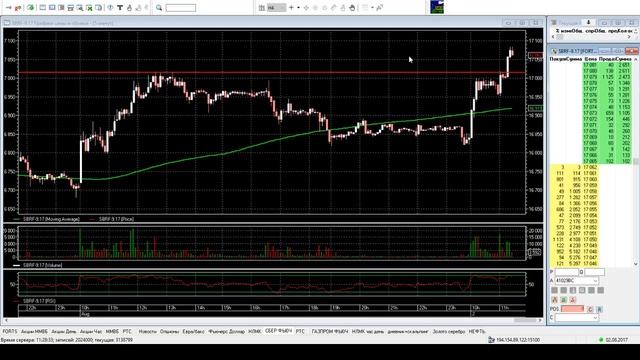This screenshot has height=360, width=640.
Task: Open the ГАЗПРОМ ФЬЮЧ tab
Action: tap(330, 331)
